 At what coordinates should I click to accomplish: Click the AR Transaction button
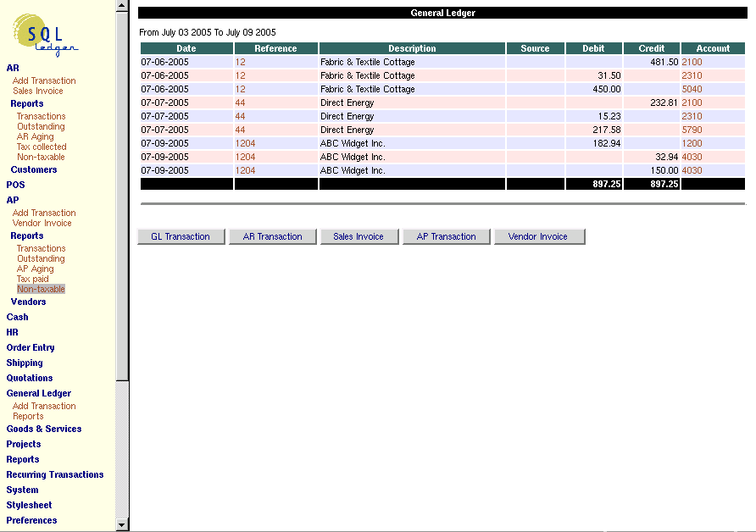[272, 236]
